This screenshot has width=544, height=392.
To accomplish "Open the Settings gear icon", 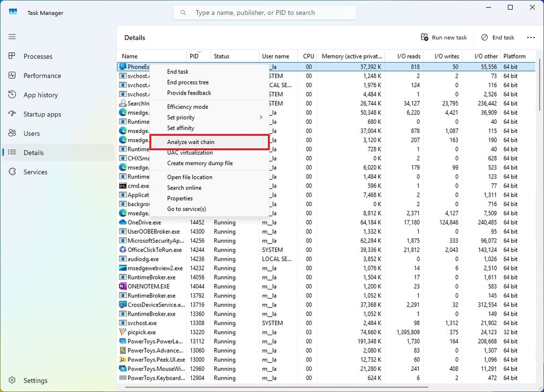I will point(12,380).
